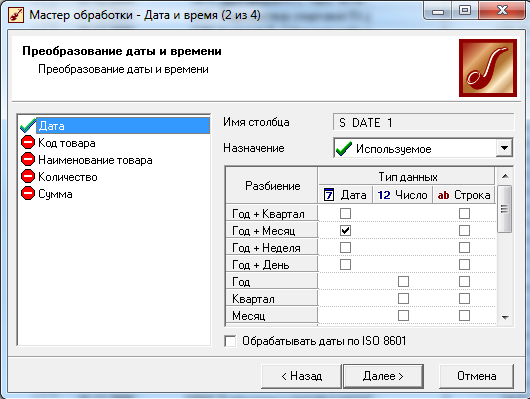The height and width of the screenshot is (399, 530).
Task: Click the Имя столбца field S_DATE_1
Action: pyautogui.click(x=423, y=122)
